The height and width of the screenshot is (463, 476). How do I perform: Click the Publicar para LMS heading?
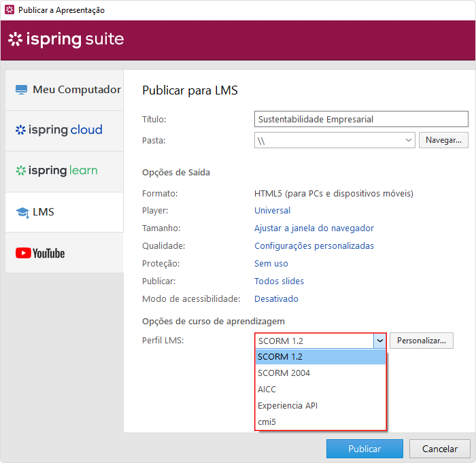[x=190, y=90]
